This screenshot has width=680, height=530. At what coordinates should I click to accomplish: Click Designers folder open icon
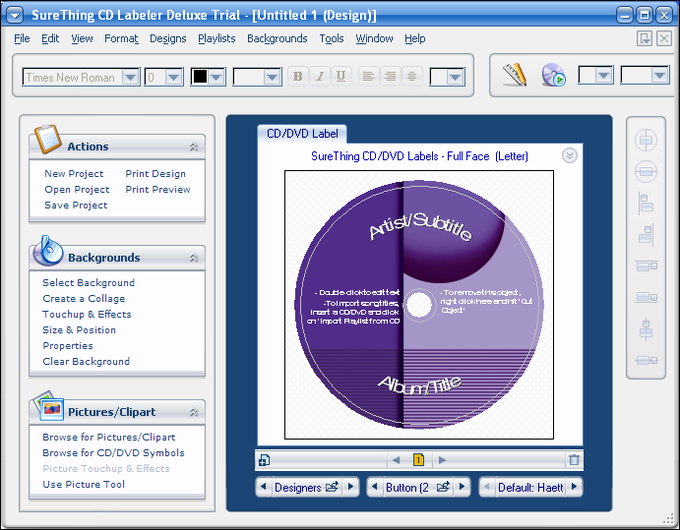(332, 487)
